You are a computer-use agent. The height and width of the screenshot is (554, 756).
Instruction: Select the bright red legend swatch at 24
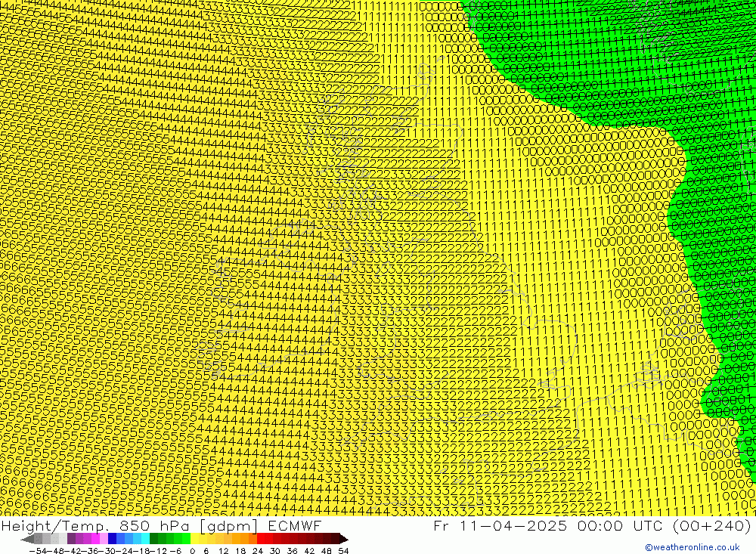coord(261,539)
